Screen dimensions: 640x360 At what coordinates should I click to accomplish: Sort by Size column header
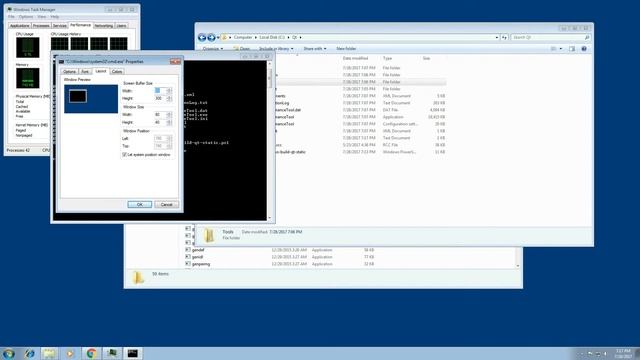click(x=427, y=58)
